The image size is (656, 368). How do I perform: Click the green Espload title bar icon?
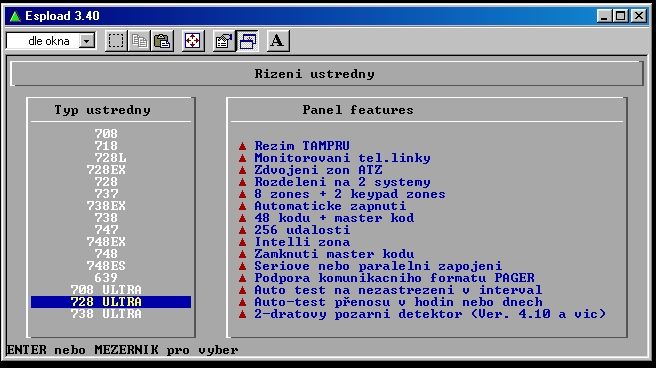[15, 16]
